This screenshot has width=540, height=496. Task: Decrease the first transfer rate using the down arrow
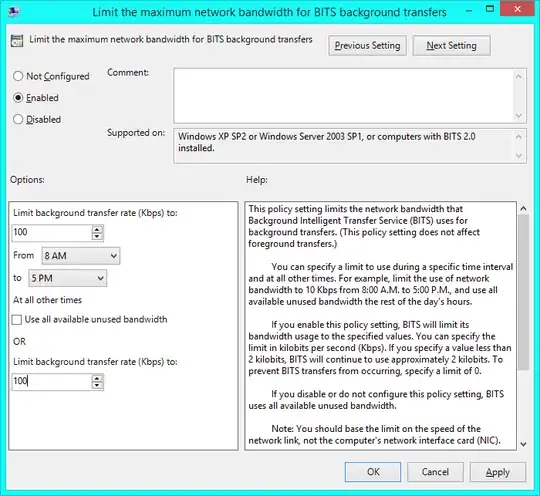click(97, 236)
